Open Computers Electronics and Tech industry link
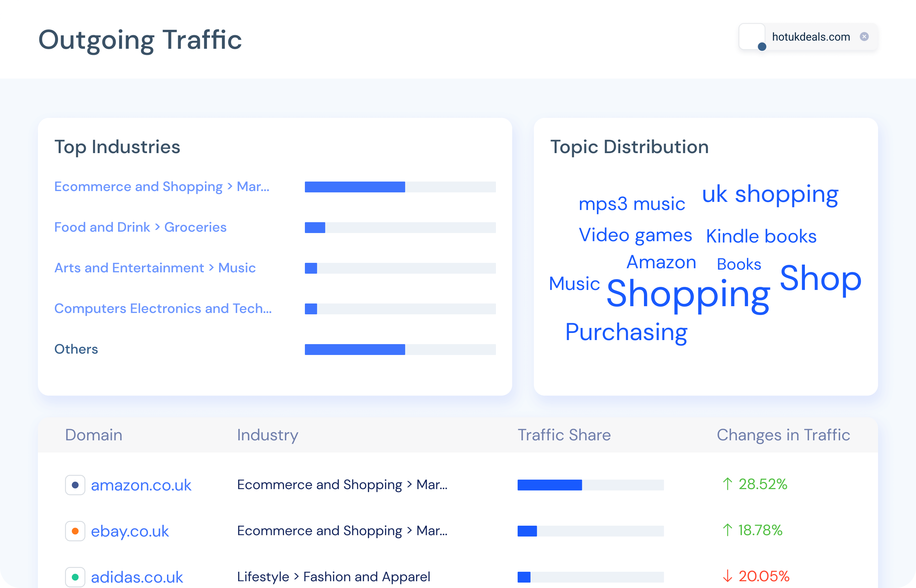 tap(163, 309)
